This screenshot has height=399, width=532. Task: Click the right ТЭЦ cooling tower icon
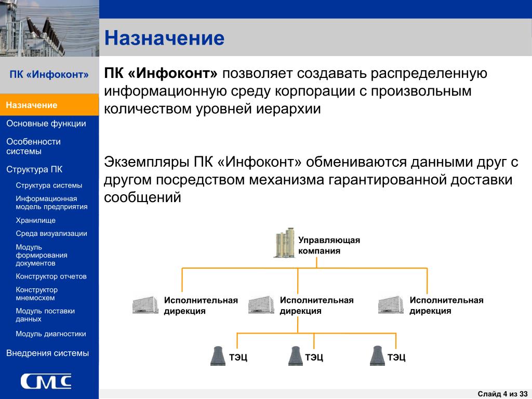coord(377,356)
